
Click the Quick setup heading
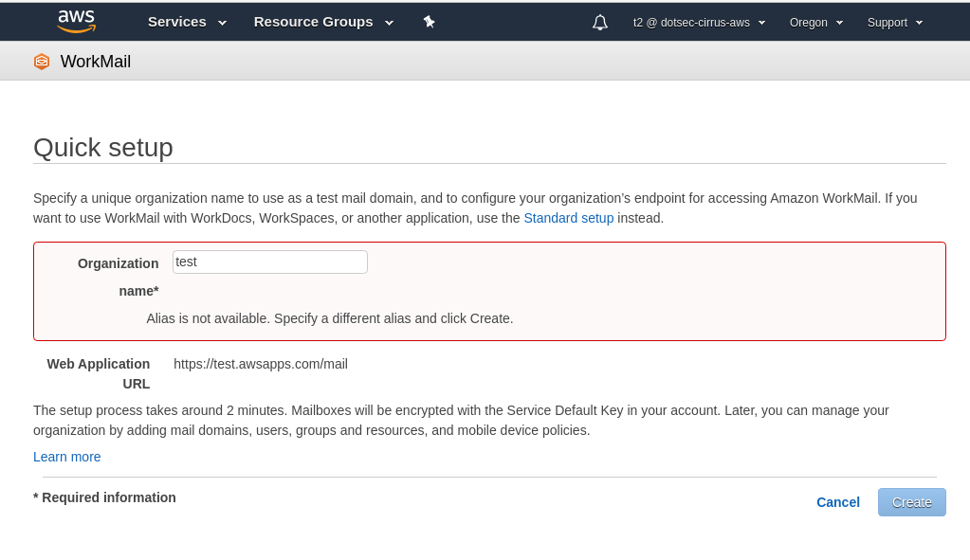[x=103, y=148]
